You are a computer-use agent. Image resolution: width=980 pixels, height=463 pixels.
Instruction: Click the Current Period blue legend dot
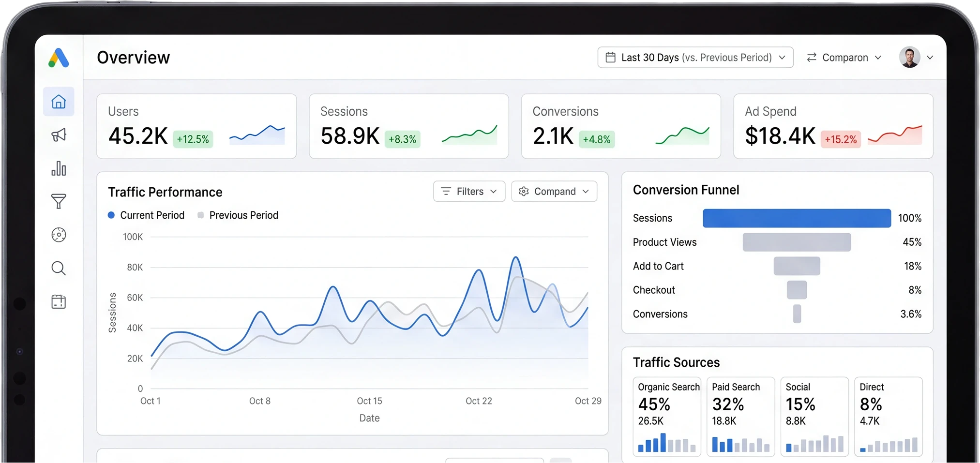[x=111, y=215]
